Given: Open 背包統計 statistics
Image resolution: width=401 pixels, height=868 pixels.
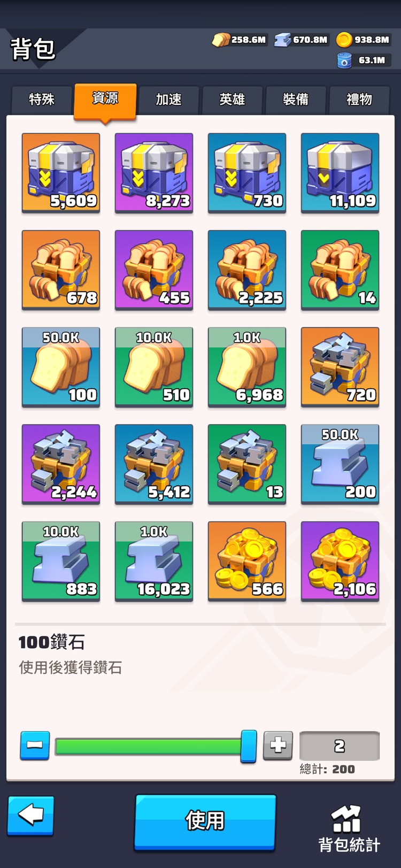Looking at the screenshot, I should pos(349,829).
